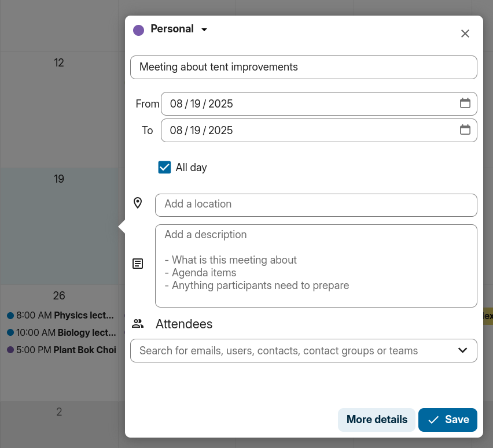This screenshot has height=448, width=493.
Task: Click the description notes icon
Action: pos(138,264)
